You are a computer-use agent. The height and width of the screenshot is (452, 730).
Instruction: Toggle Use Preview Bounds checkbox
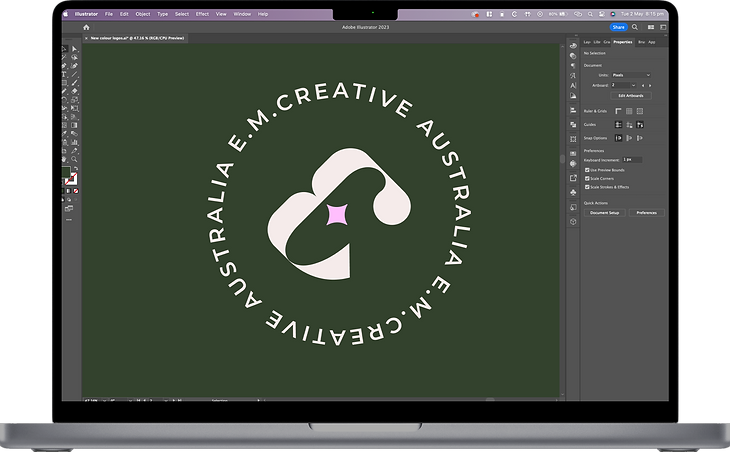587,170
